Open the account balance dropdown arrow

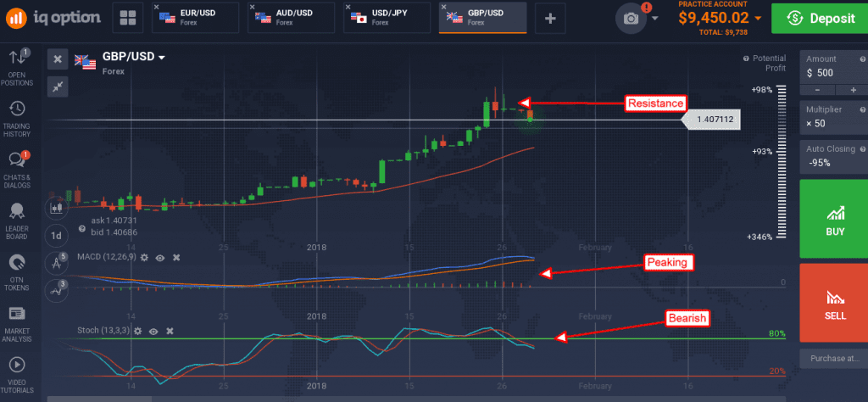758,19
